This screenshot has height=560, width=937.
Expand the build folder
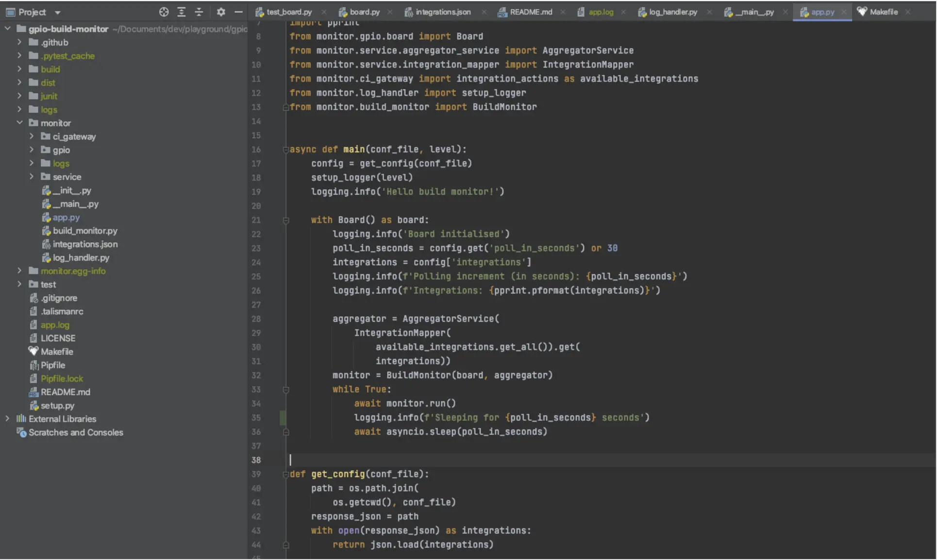coord(19,69)
